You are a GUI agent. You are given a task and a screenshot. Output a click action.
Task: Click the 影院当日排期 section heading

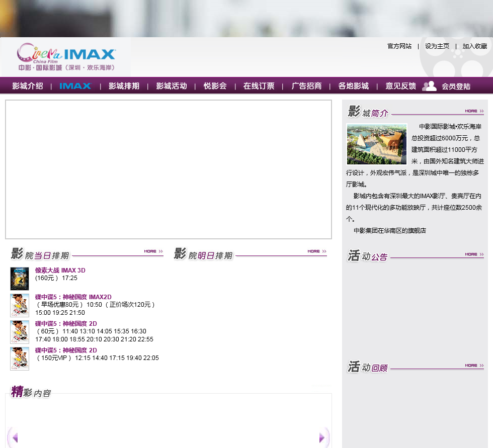(x=40, y=254)
